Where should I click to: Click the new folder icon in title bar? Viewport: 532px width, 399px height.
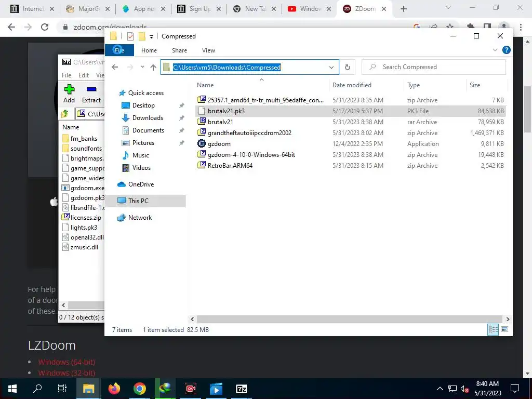[x=142, y=36]
